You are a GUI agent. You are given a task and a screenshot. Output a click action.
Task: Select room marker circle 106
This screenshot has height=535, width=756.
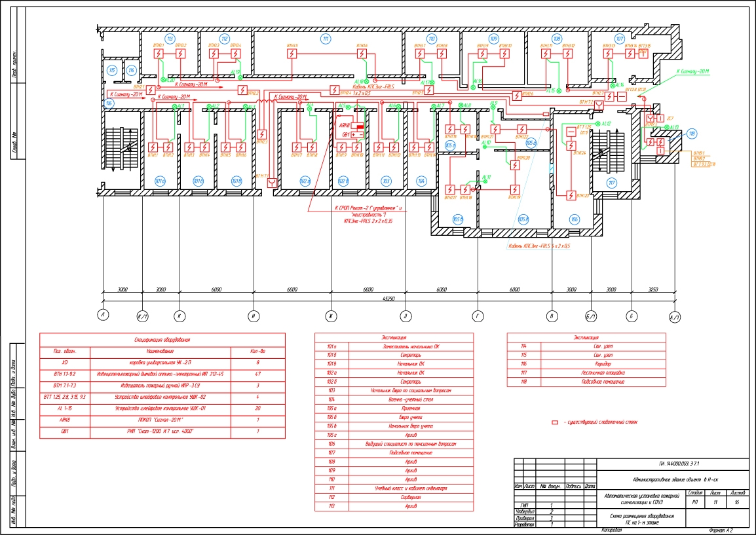pos(575,219)
